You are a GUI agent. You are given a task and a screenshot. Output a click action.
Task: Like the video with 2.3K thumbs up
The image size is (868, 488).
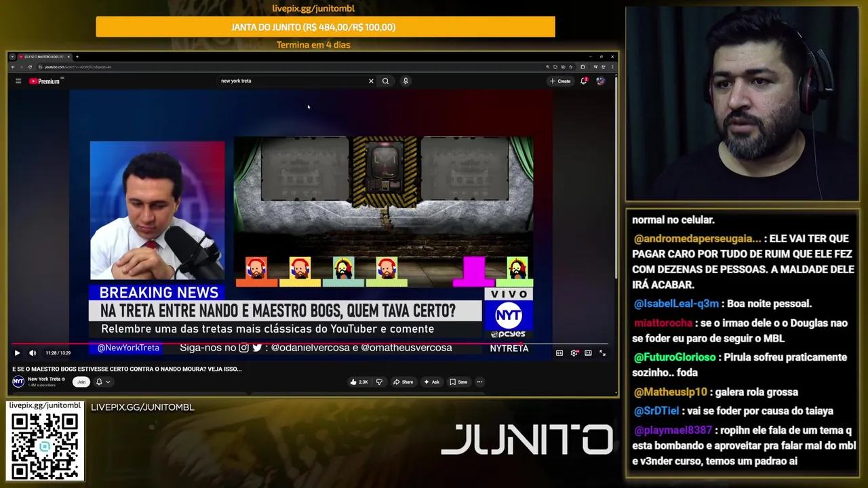point(359,382)
